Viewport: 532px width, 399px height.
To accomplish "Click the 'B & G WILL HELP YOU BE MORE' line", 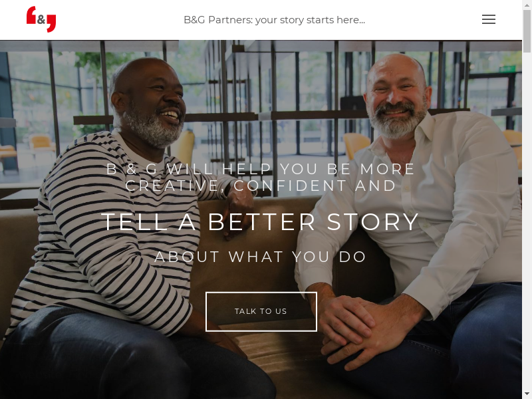I will coord(260,169).
